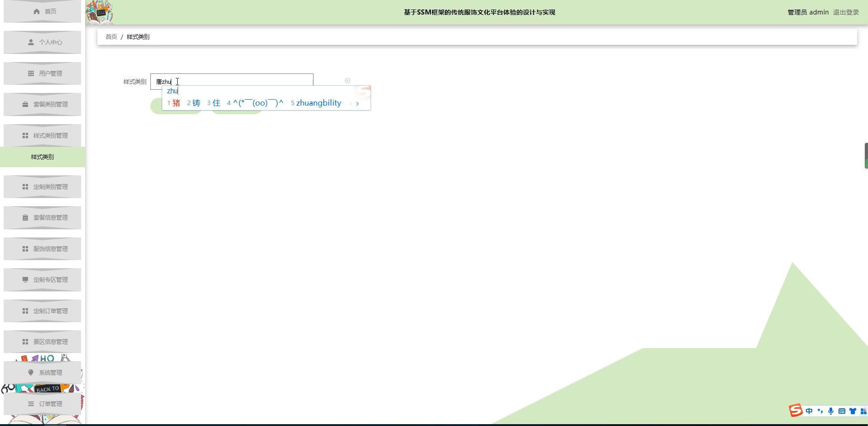Click the grid icon for 用户管理

tap(31, 73)
